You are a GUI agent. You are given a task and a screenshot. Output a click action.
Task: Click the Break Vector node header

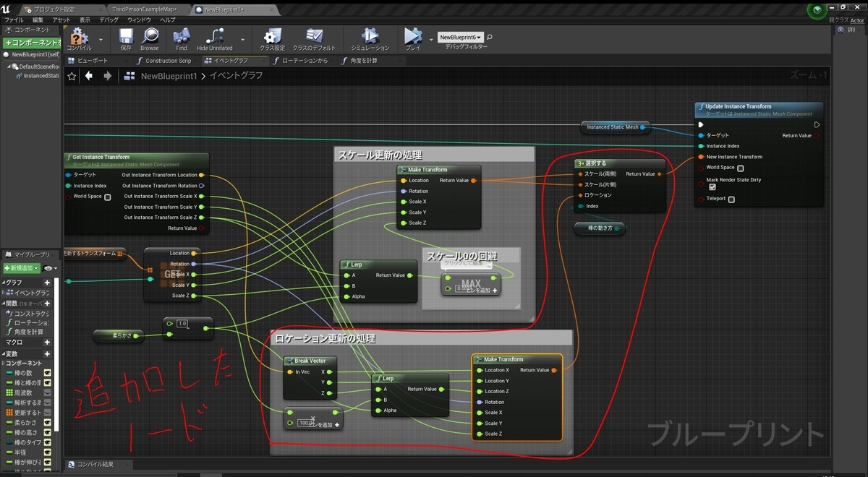coord(310,361)
